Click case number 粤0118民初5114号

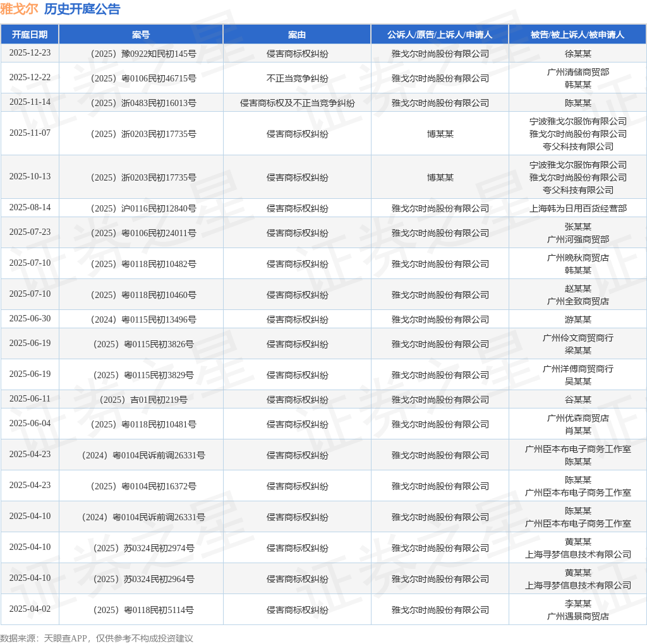159,610
